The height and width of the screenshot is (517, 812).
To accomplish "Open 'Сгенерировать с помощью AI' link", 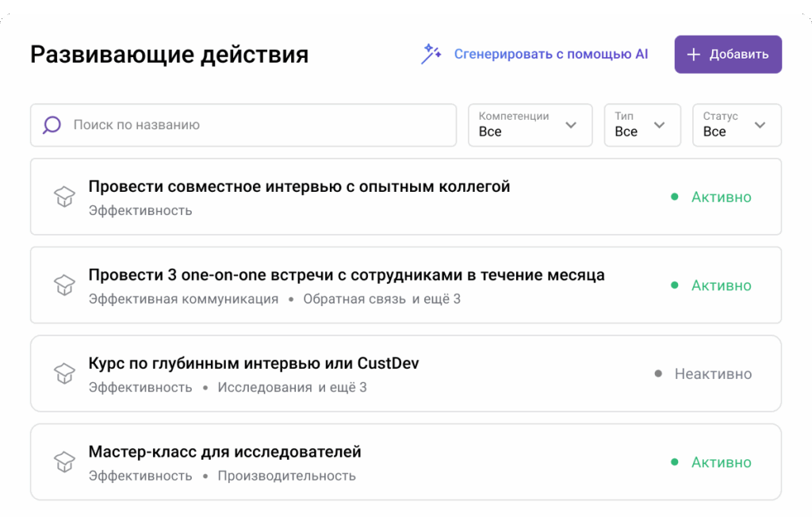I will tap(551, 53).
